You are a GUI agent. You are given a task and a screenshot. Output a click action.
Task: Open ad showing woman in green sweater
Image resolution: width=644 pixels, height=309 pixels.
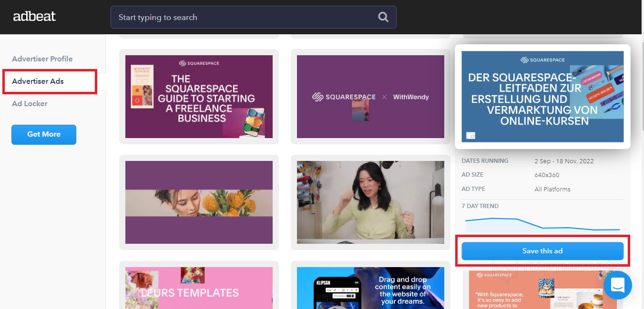[370, 202]
